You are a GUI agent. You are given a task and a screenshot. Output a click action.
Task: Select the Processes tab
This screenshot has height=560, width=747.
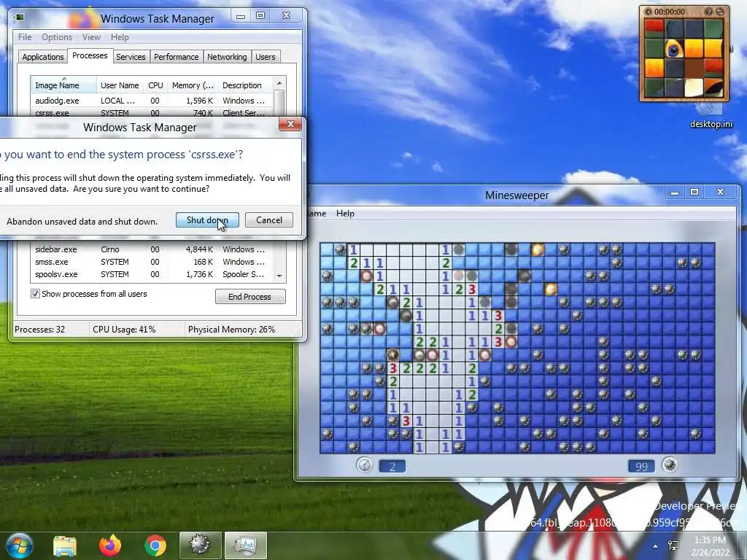pyautogui.click(x=90, y=55)
